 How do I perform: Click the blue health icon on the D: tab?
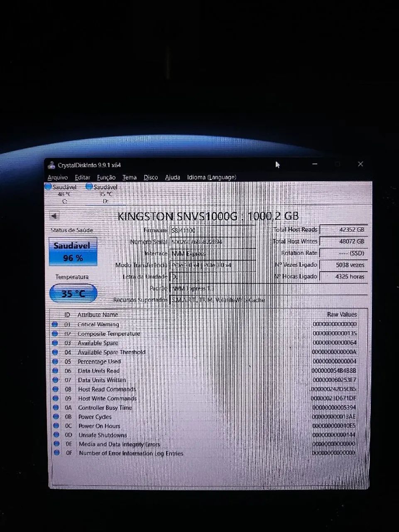pos(89,187)
